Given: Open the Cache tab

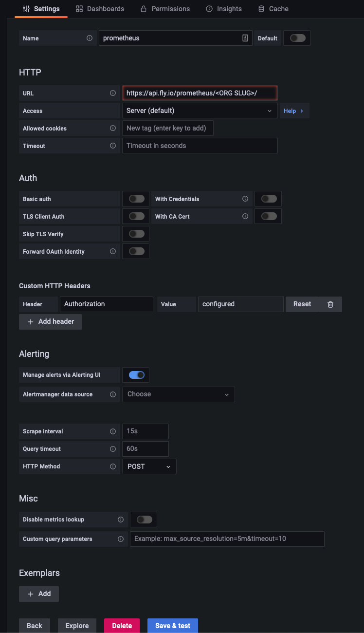Looking at the screenshot, I should point(273,9).
